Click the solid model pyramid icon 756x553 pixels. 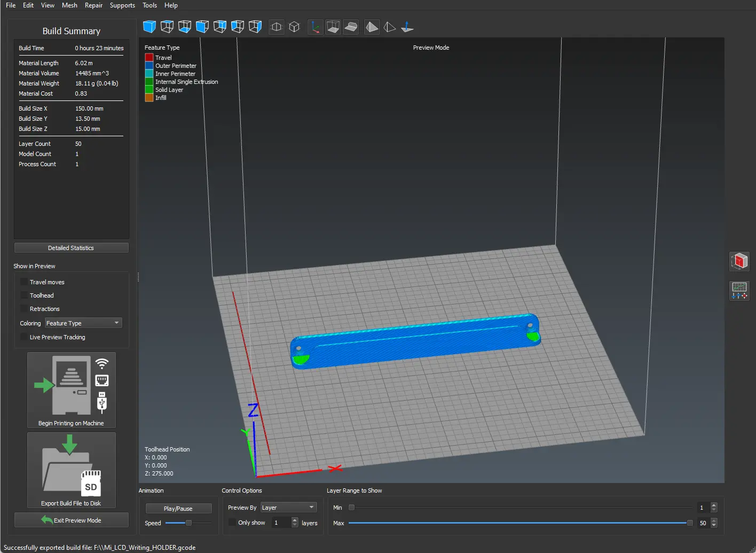tap(372, 27)
